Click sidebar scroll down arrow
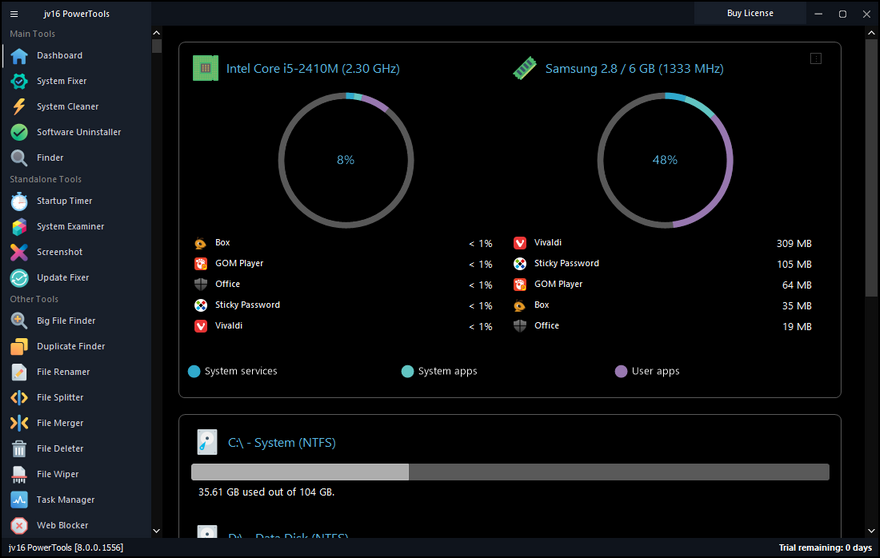Viewport: 880px width, 558px height. (157, 530)
